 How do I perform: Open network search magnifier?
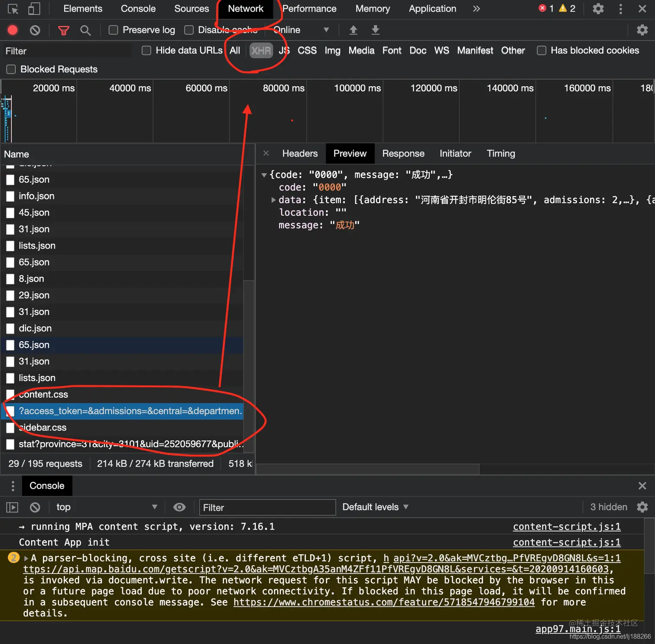[85, 30]
